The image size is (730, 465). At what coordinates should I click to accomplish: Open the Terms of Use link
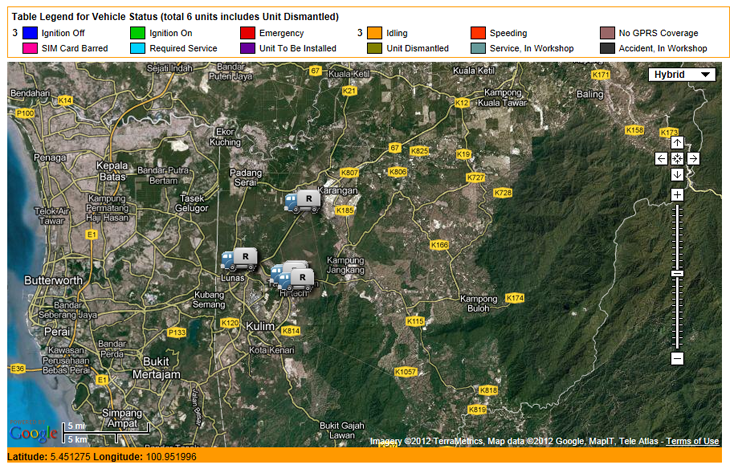pyautogui.click(x=692, y=441)
